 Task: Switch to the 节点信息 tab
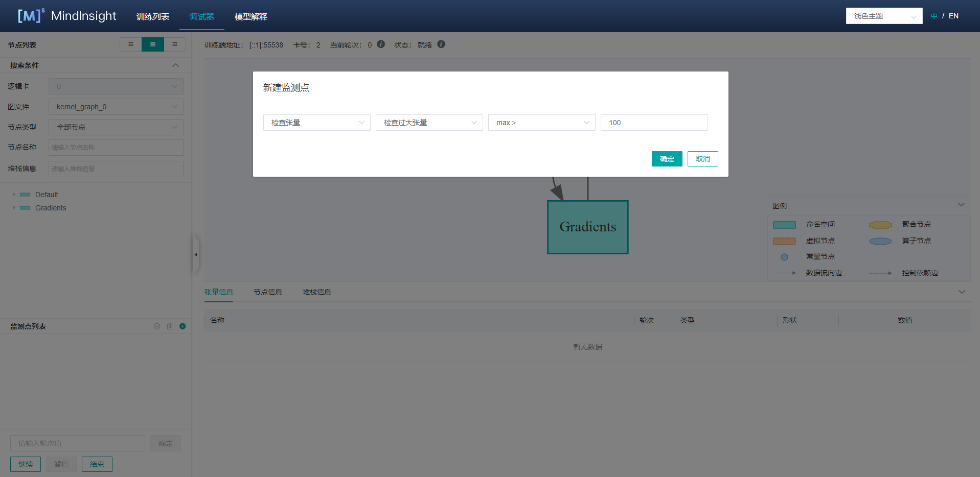[x=268, y=292]
